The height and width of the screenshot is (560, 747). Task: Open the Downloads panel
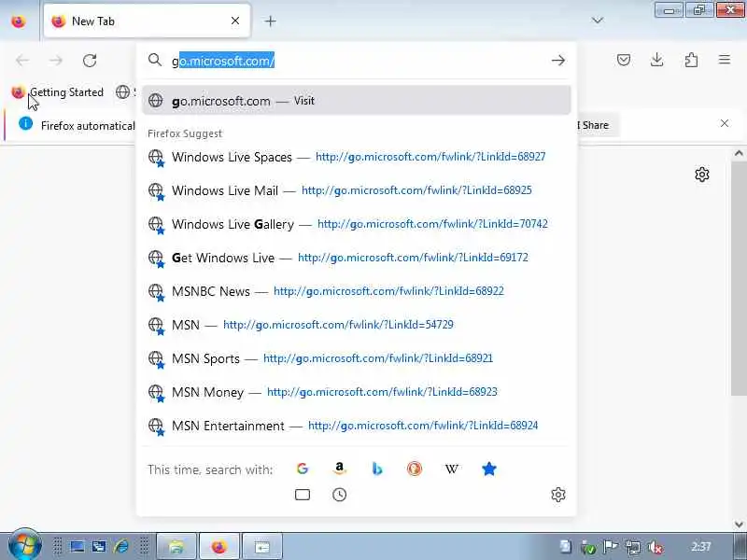coord(657,60)
